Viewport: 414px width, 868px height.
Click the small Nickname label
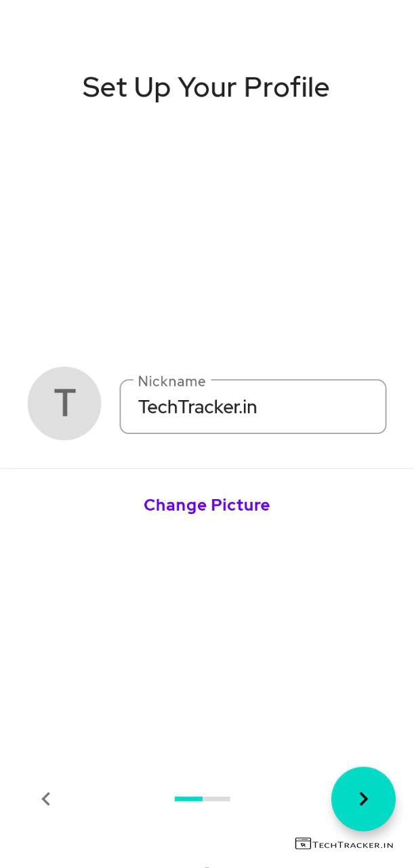[171, 381]
